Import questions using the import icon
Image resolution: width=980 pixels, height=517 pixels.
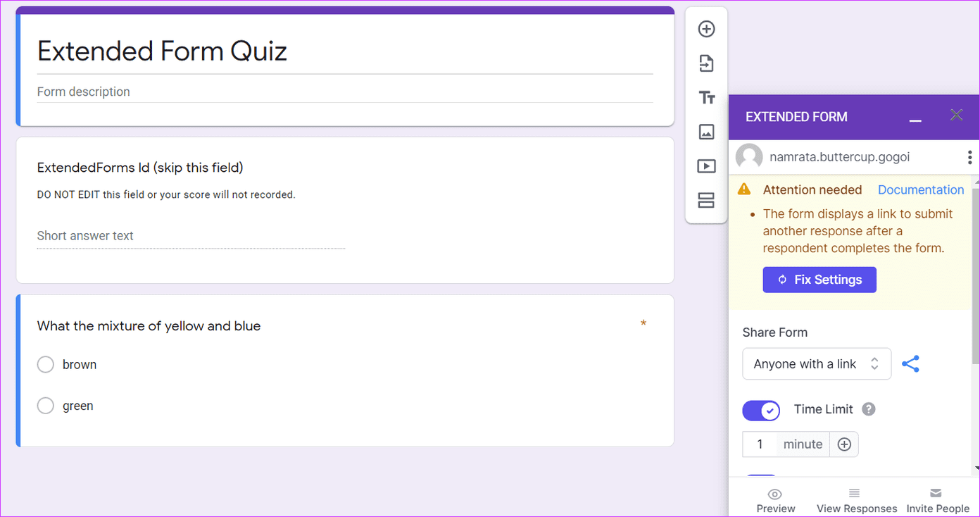pyautogui.click(x=706, y=63)
